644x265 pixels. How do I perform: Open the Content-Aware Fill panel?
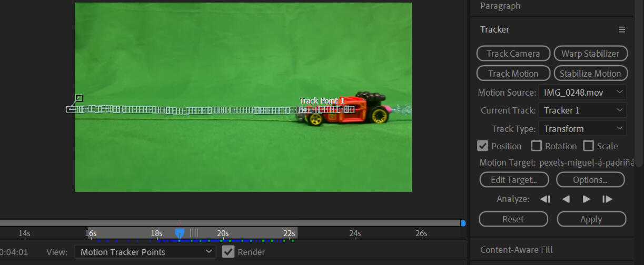pyautogui.click(x=517, y=250)
